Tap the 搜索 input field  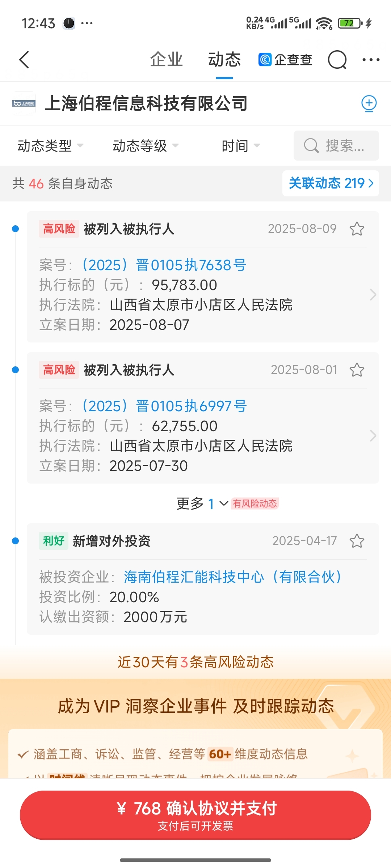click(336, 145)
